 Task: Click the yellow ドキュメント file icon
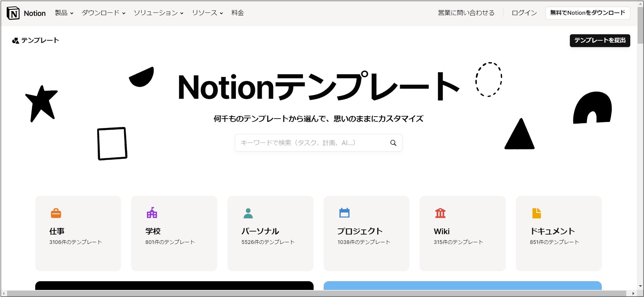click(536, 213)
